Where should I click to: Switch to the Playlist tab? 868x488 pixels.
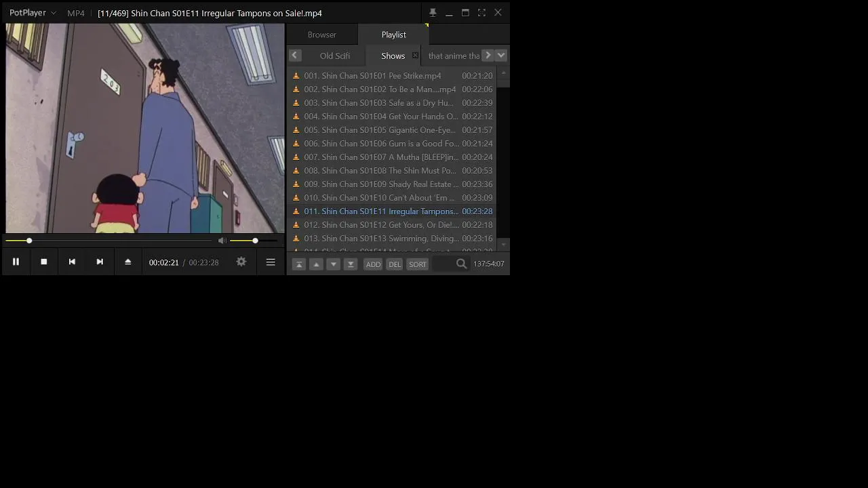[394, 35]
